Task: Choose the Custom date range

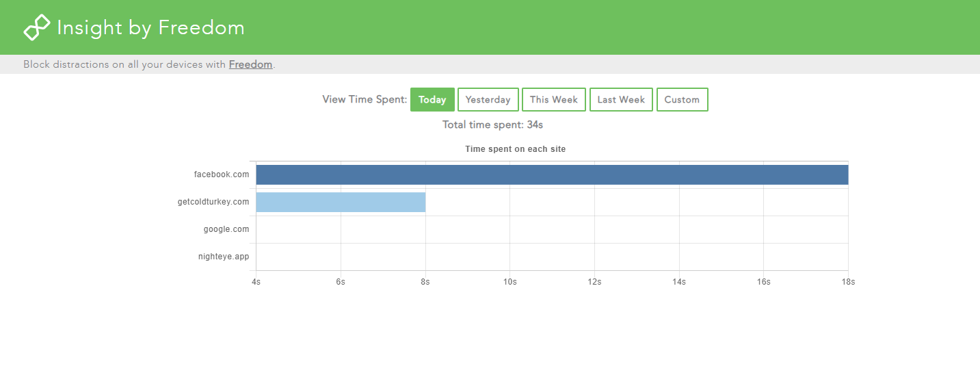Action: [x=682, y=99]
